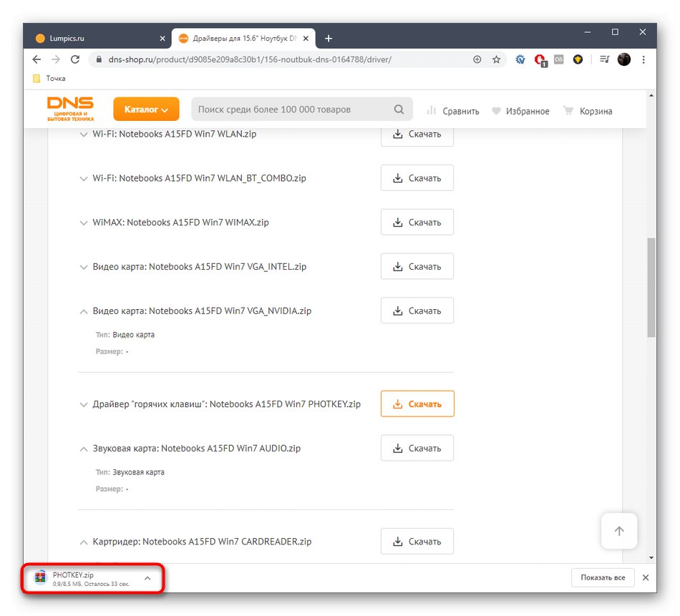Open the Chrome profile avatar
680x616 pixels.
623,59
